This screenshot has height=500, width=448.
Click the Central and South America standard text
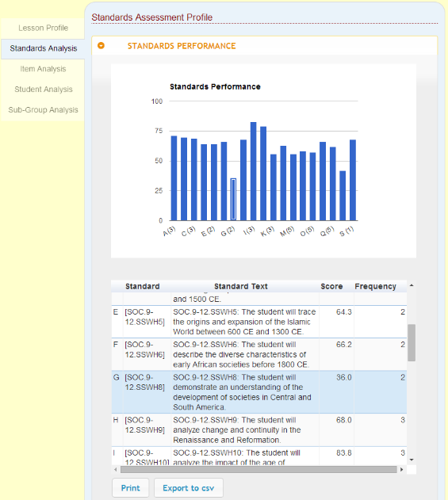(242, 392)
